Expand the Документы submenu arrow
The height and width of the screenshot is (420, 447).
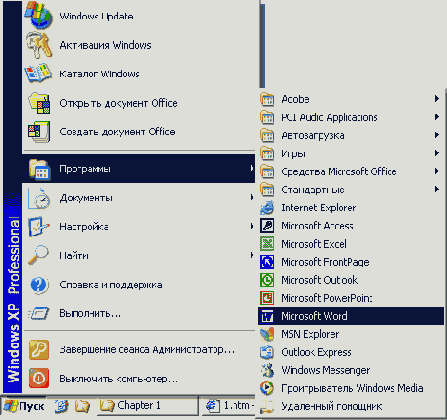coord(251,198)
